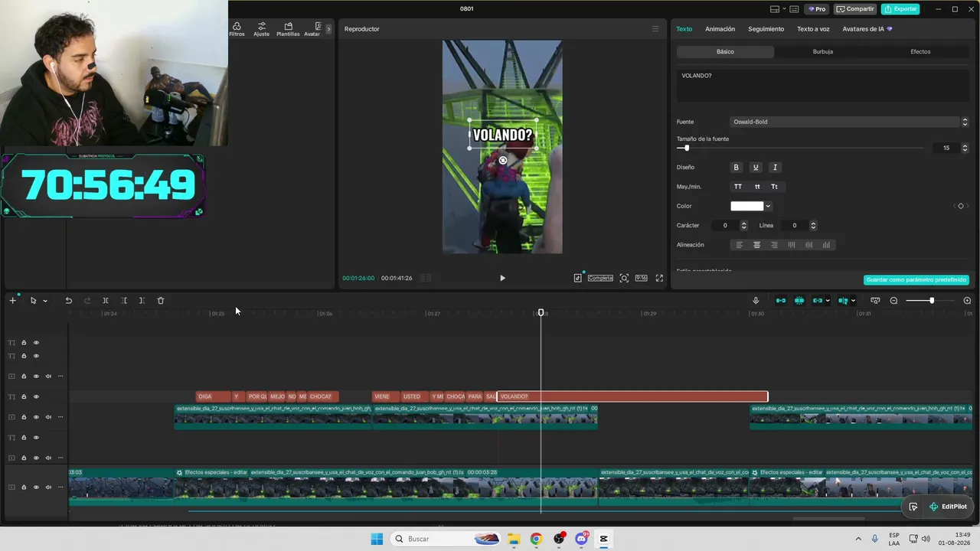The image size is (980, 551).
Task: Toggle italic text formatting
Action: (x=775, y=168)
